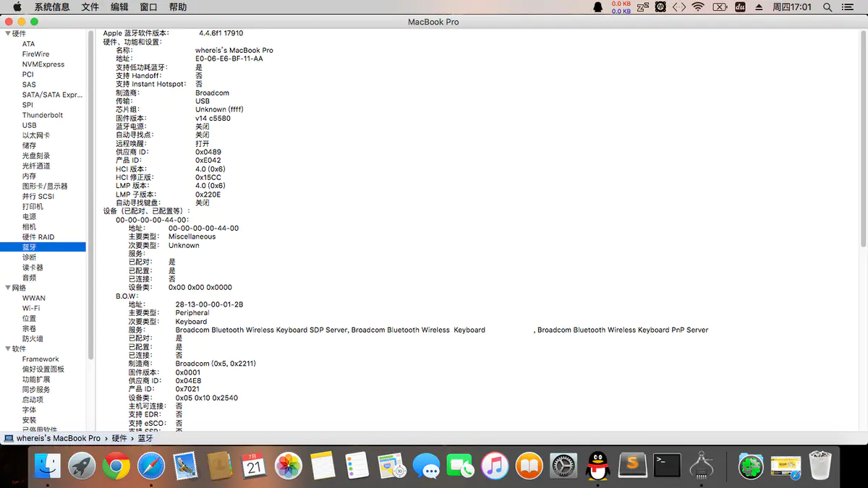Open FaceTime green camera icon
This screenshot has height=488, width=868.
pos(460,466)
